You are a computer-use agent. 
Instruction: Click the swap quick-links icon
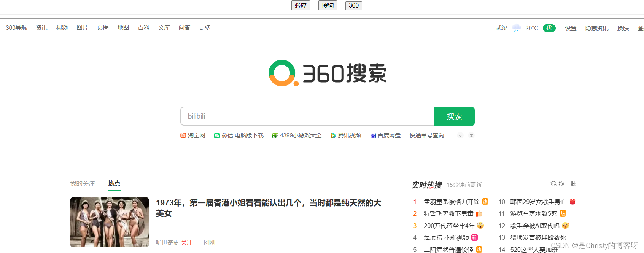[471, 135]
